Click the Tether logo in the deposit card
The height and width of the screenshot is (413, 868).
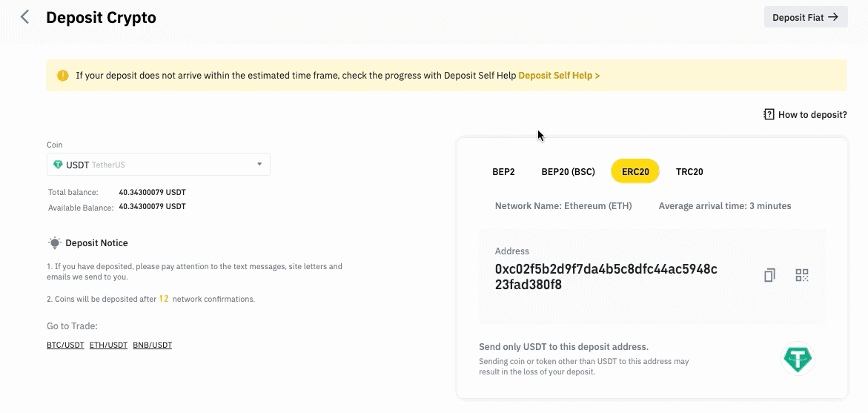click(798, 358)
